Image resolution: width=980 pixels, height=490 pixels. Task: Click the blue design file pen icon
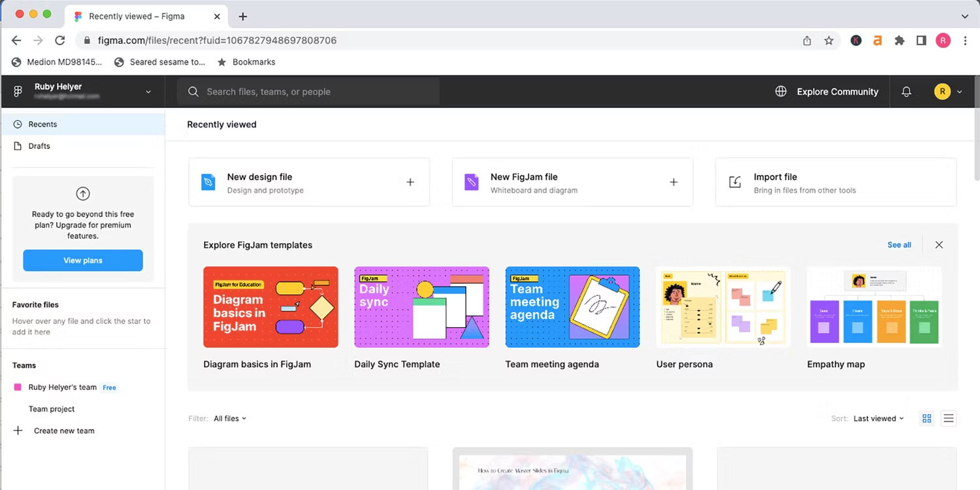[208, 182]
